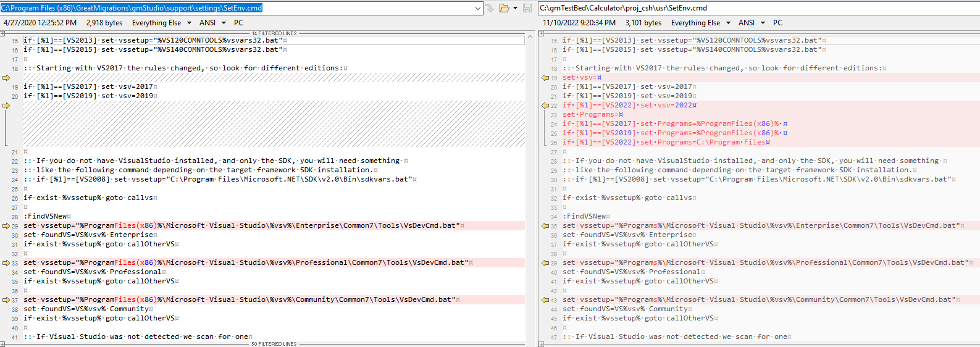The width and height of the screenshot is (980, 347).
Task: Open the right pane ANSI encoding dropdown
Action: (763, 23)
